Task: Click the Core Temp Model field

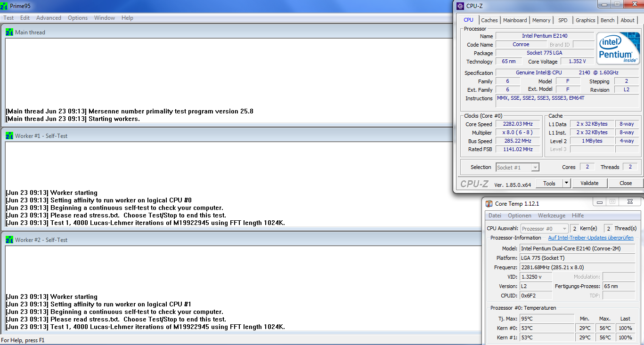Action: (x=578, y=249)
